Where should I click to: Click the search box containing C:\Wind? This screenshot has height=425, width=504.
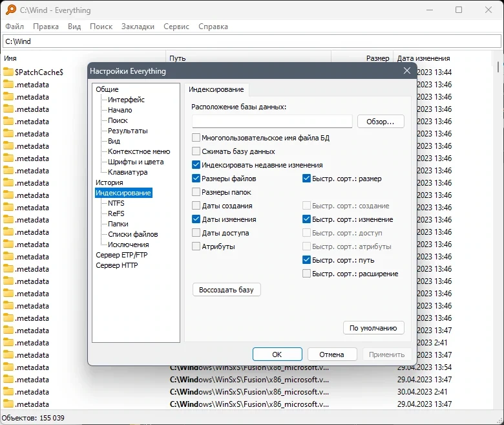252,41
